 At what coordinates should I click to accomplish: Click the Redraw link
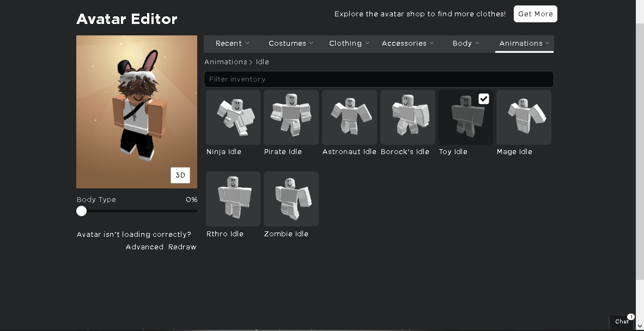point(183,247)
